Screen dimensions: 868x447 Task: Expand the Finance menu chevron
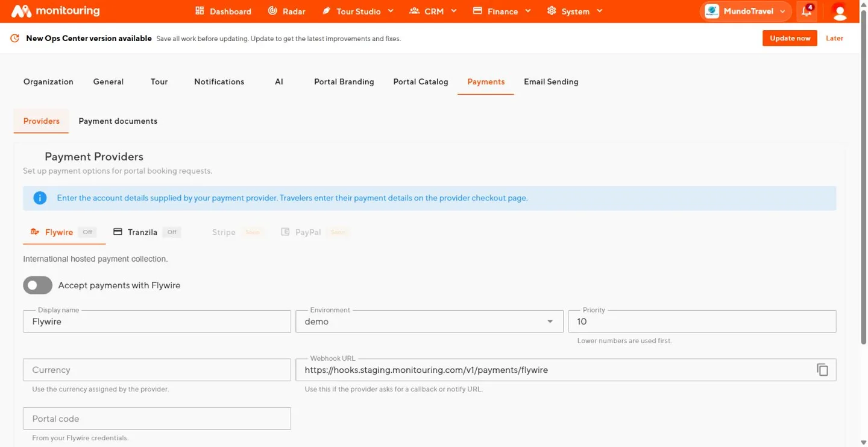click(528, 11)
